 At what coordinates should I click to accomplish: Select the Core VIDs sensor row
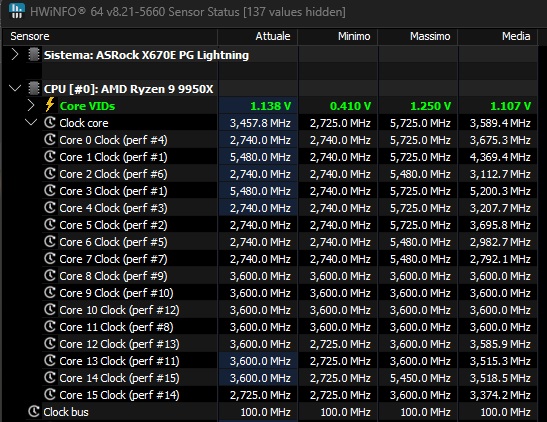87,106
